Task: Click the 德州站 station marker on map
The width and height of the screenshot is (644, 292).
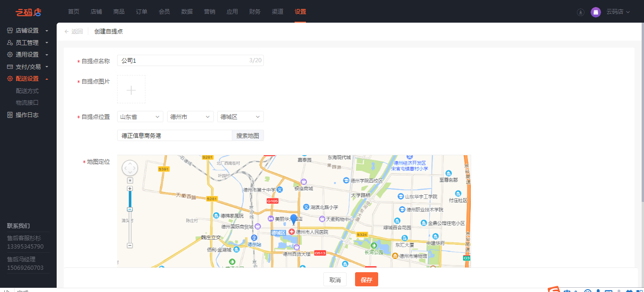Action: (x=254, y=238)
